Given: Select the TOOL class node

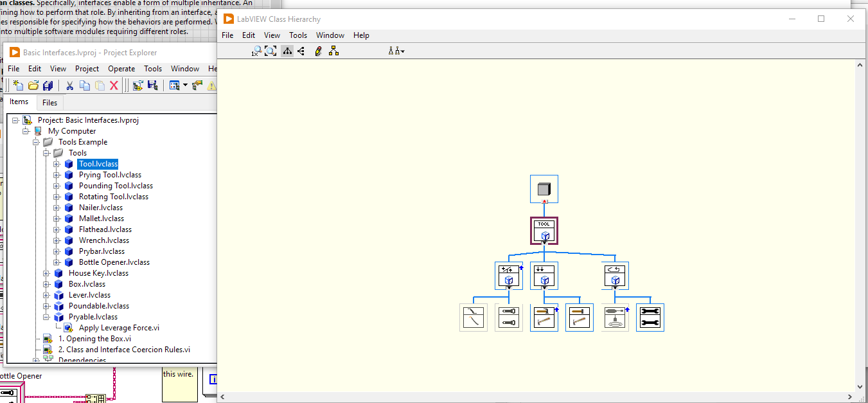Looking at the screenshot, I should (544, 229).
